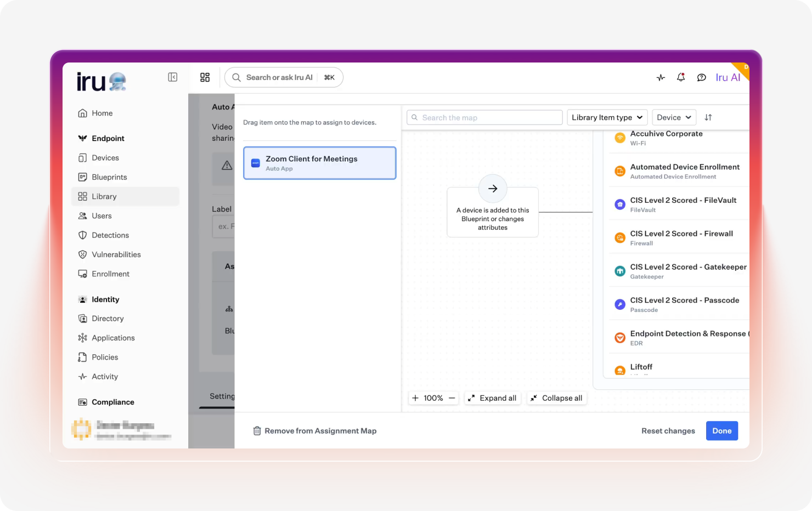The width and height of the screenshot is (812, 511).
Task: Click Collapse all button
Action: (x=556, y=398)
